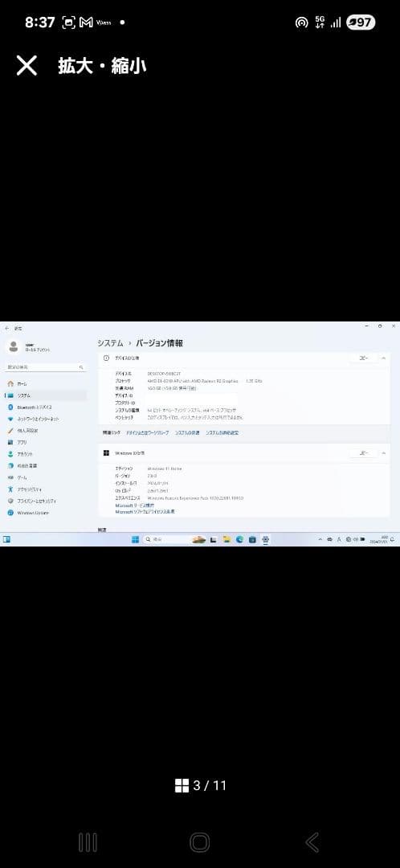Open アプリ in the Settings sidebar

point(45,442)
